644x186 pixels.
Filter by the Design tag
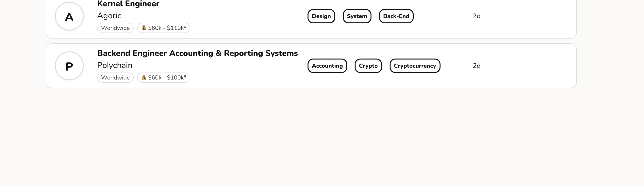(x=321, y=16)
